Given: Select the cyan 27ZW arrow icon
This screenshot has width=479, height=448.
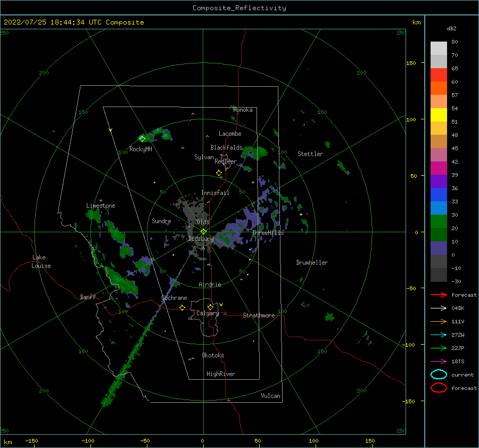Looking at the screenshot, I should click(x=439, y=335).
